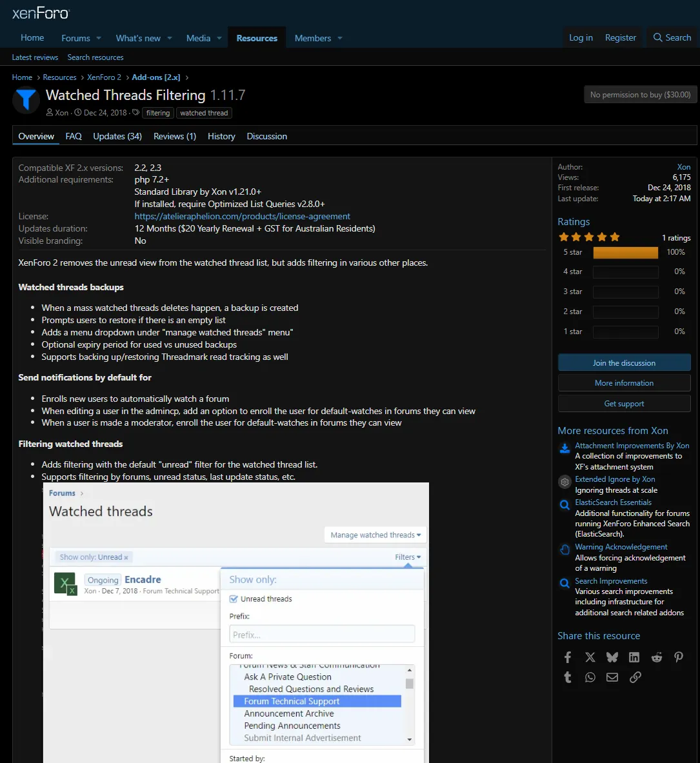Click the copy link chain icon
This screenshot has width=700, height=763.
(635, 677)
